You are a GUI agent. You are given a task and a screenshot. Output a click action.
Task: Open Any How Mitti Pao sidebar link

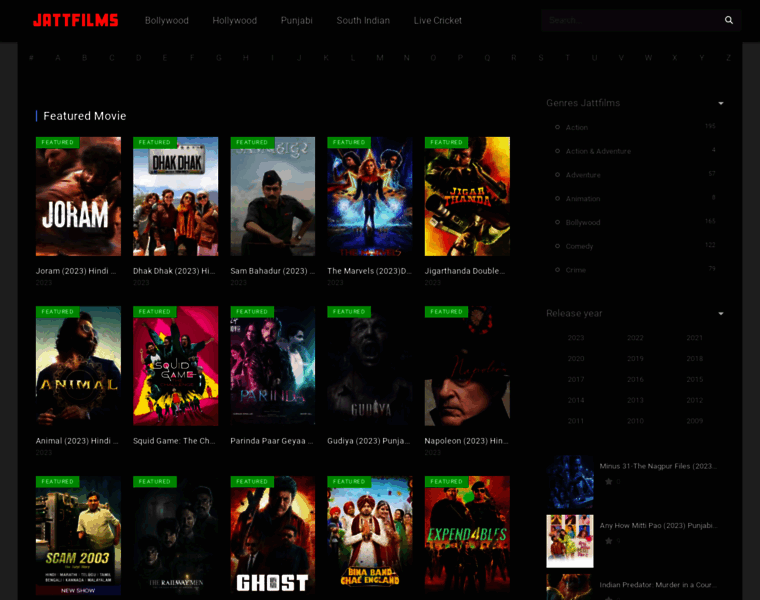[658, 525]
